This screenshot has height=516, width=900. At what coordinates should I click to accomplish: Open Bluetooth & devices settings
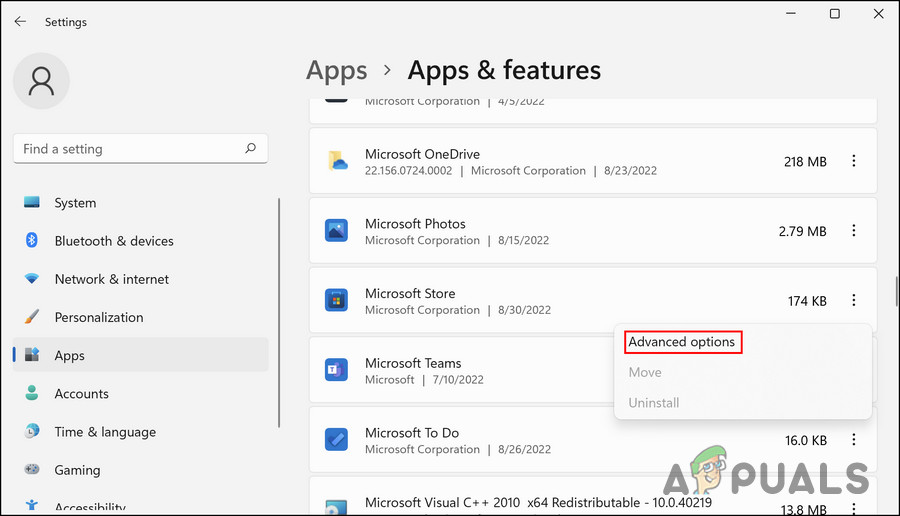(141, 240)
